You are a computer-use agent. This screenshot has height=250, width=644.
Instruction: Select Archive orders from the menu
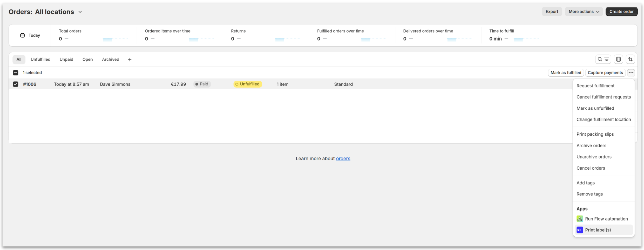pyautogui.click(x=591, y=145)
